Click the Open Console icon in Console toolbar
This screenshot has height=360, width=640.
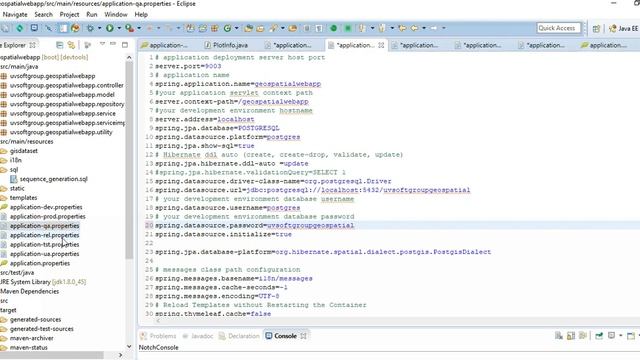[631, 336]
